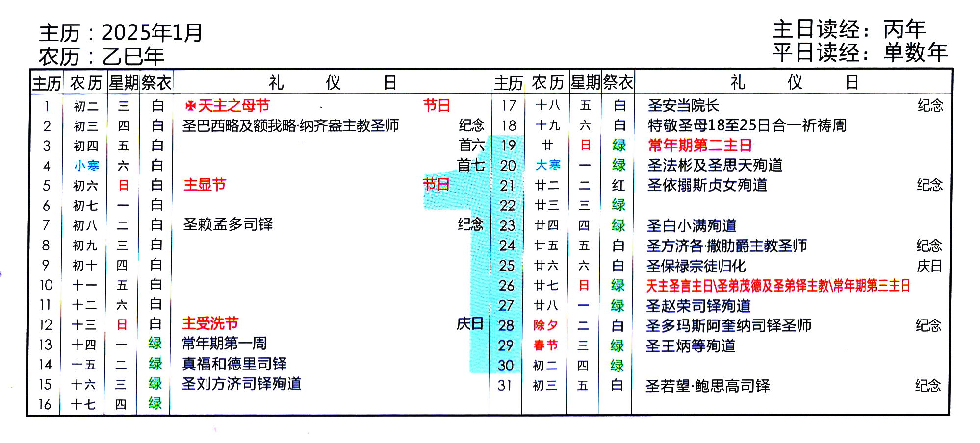The height and width of the screenshot is (443, 980).
Task: Click the 农历：乙巳年 heading
Action: pos(102,56)
